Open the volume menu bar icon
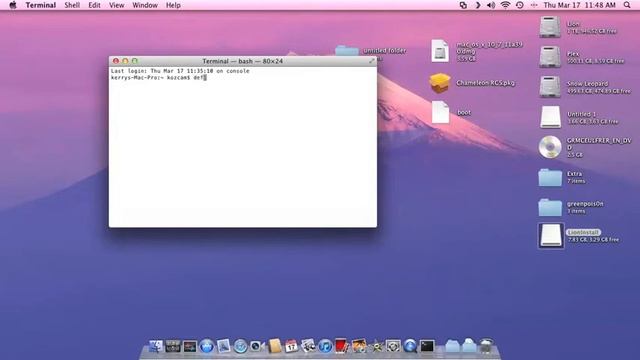The image size is (640, 360). tap(491, 5)
